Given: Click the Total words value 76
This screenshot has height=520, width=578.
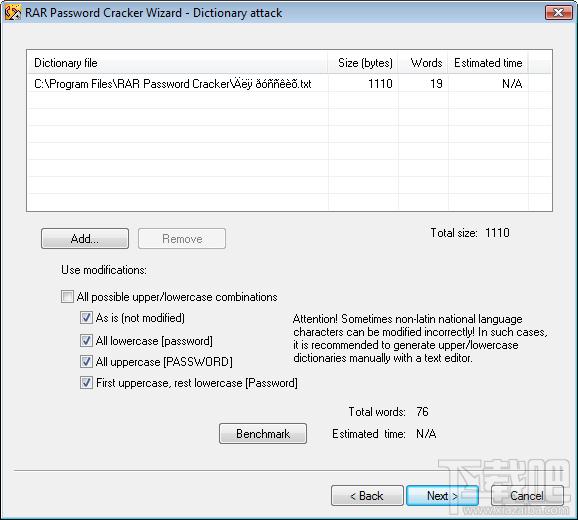Looking at the screenshot, I should (x=422, y=412).
